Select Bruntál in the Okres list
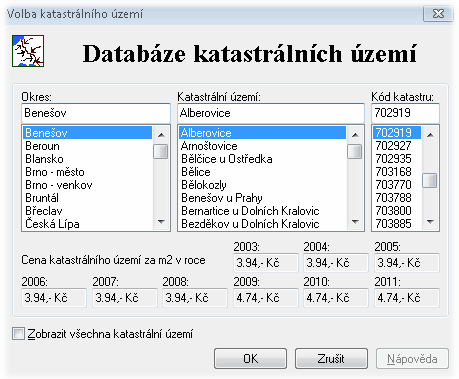This screenshot has height=379, width=459. pos(87,198)
